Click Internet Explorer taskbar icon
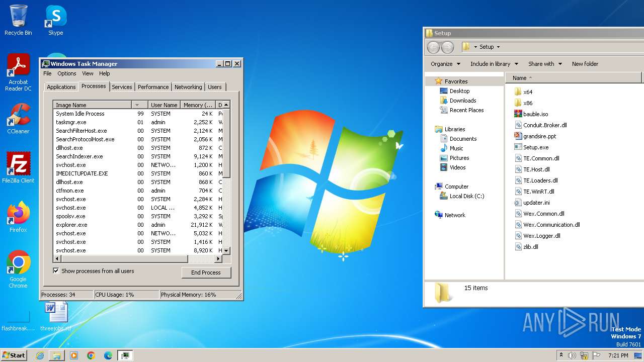The height and width of the screenshot is (362, 644). 40,355
